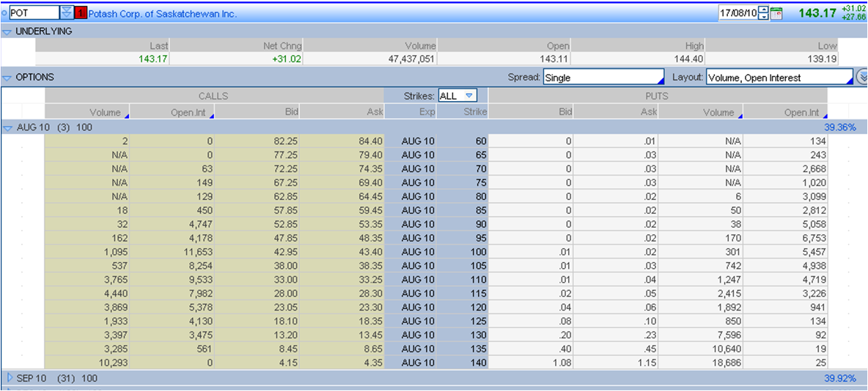The image size is (868, 391).
Task: Click the Potash Corp. of Saskatchewan Inc. link
Action: click(163, 14)
